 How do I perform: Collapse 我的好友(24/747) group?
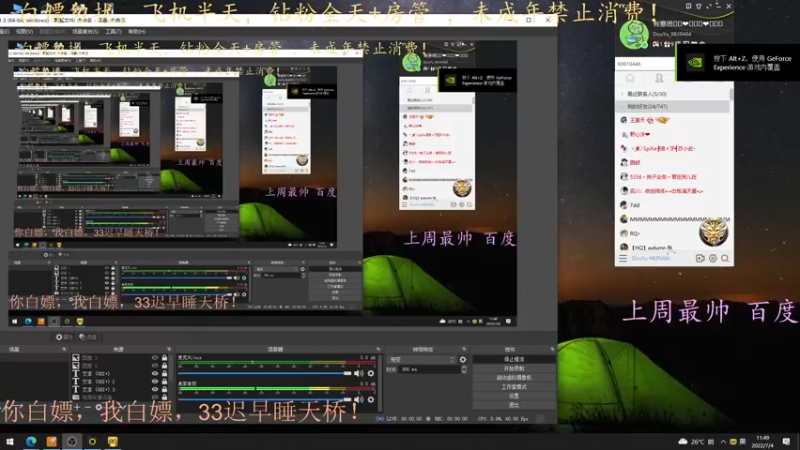[672, 107]
